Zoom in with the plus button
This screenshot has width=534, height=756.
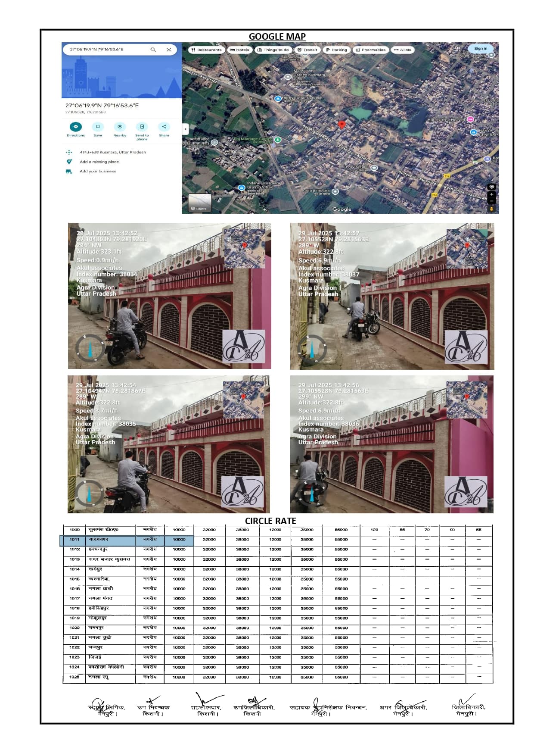[x=491, y=194]
